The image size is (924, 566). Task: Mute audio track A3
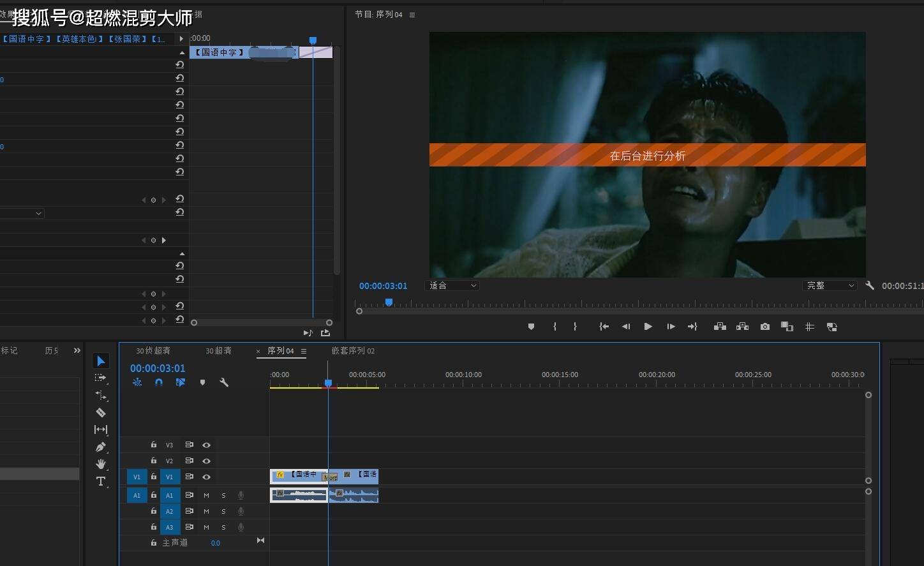tap(206, 527)
